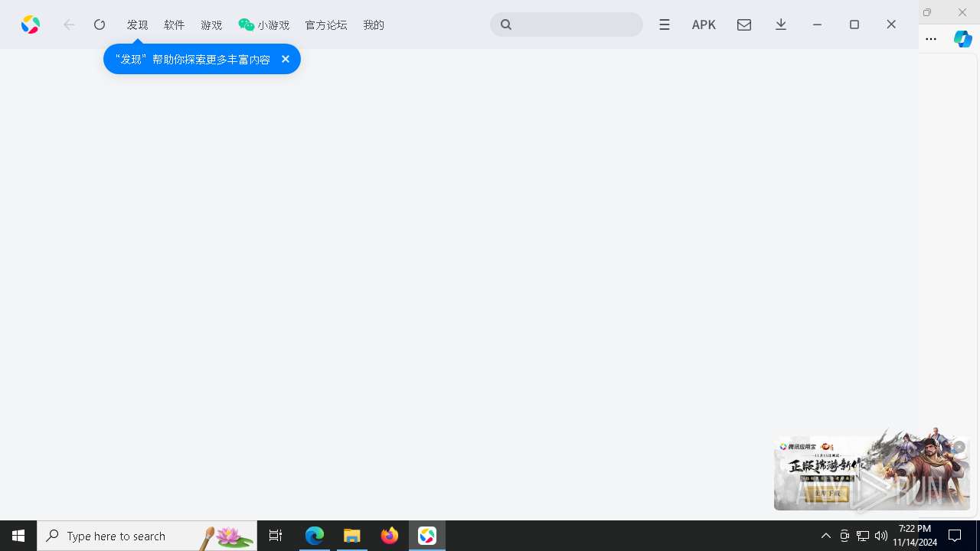Click the taskbar search box
The image size is (980, 551).
(147, 536)
